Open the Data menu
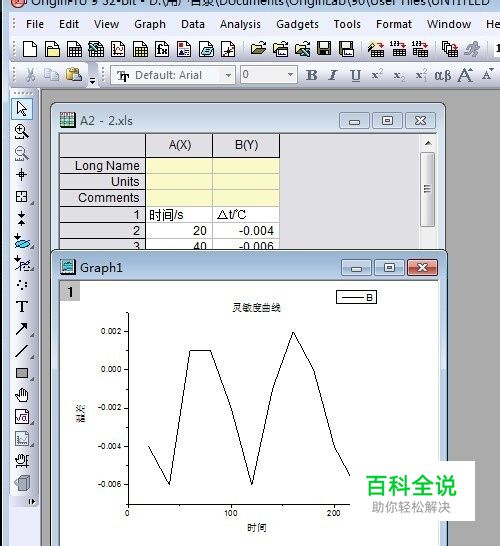 [x=193, y=24]
